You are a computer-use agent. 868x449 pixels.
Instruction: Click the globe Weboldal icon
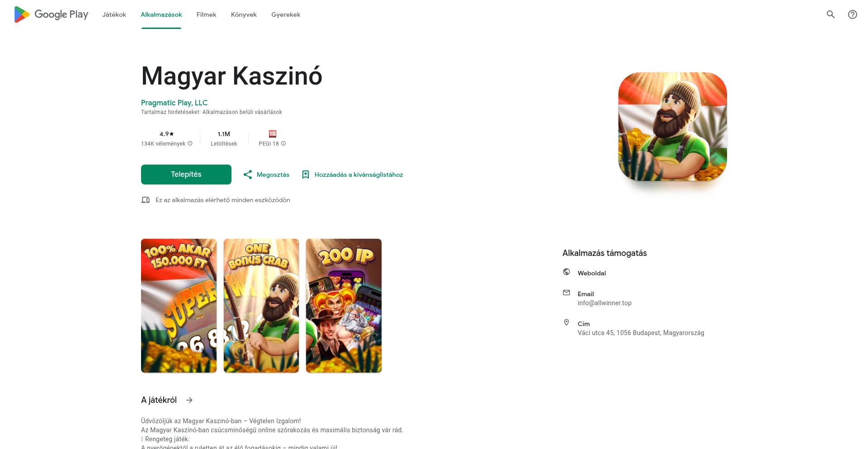coord(566,272)
